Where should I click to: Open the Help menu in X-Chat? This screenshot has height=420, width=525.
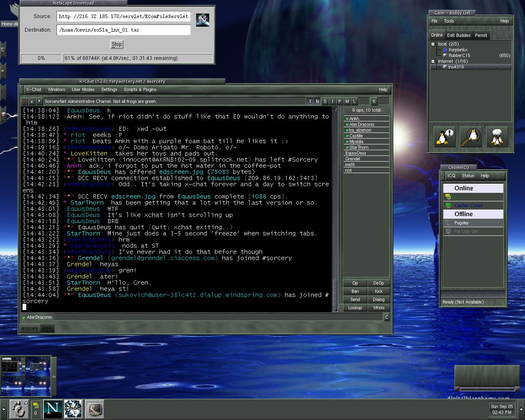[383, 89]
